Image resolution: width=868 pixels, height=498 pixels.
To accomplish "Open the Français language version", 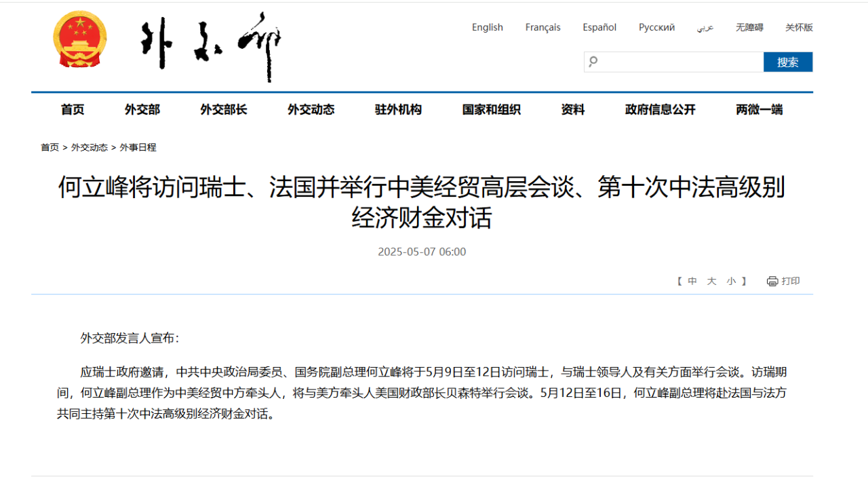I will 542,27.
